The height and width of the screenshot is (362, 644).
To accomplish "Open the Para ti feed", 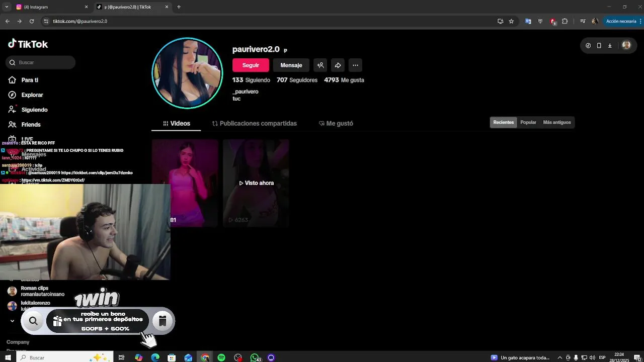I will pos(30,80).
